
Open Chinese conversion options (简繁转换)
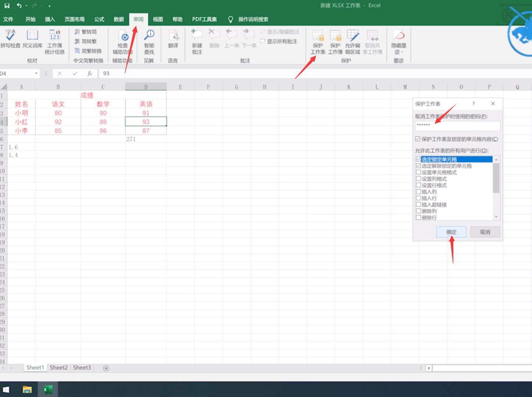click(x=88, y=51)
